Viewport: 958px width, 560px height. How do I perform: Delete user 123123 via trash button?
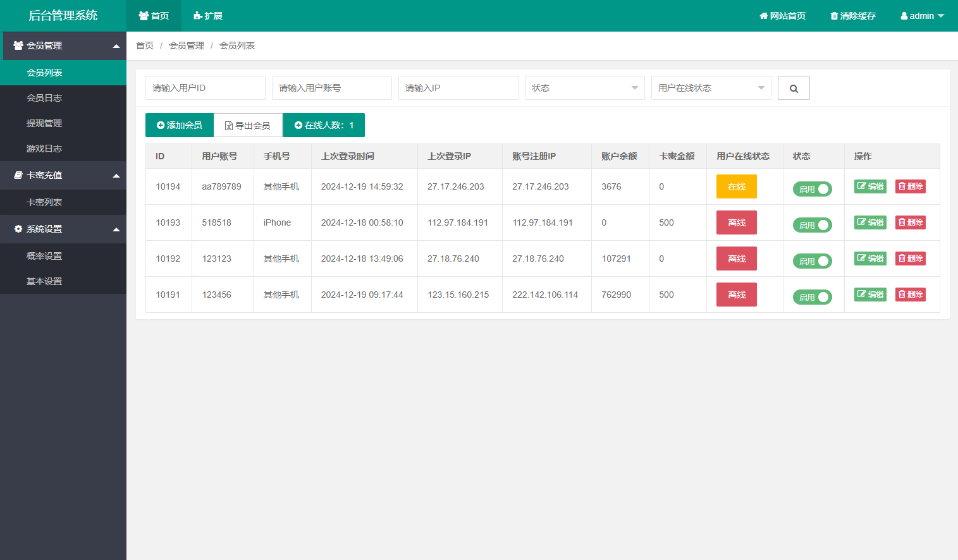[x=910, y=259]
